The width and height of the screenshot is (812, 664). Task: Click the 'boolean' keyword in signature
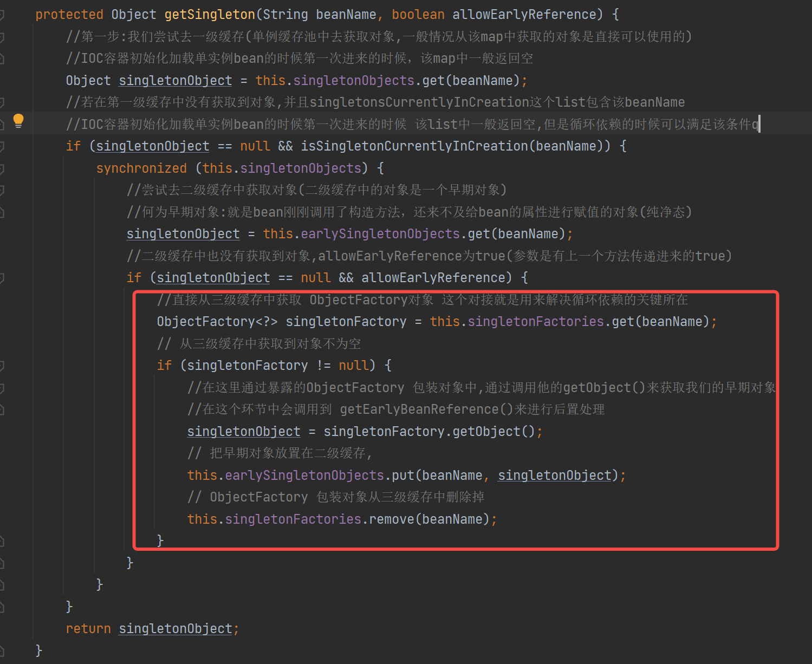pyautogui.click(x=418, y=15)
